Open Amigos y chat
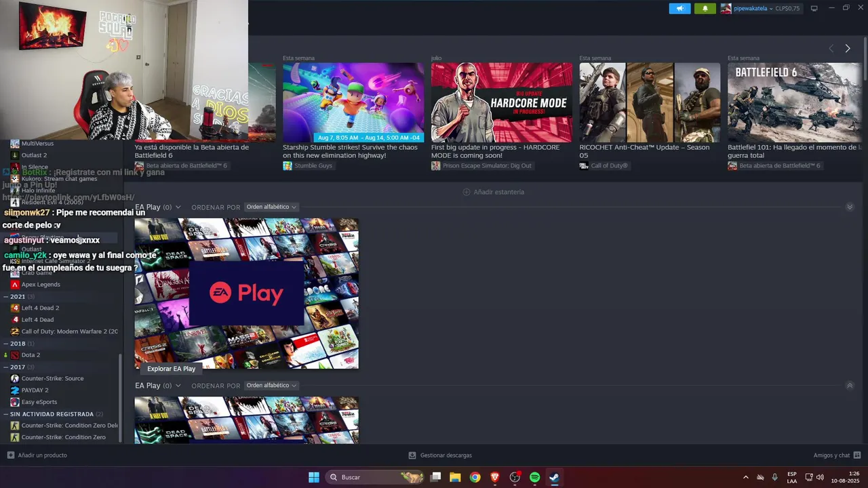The image size is (868, 488). point(831,455)
